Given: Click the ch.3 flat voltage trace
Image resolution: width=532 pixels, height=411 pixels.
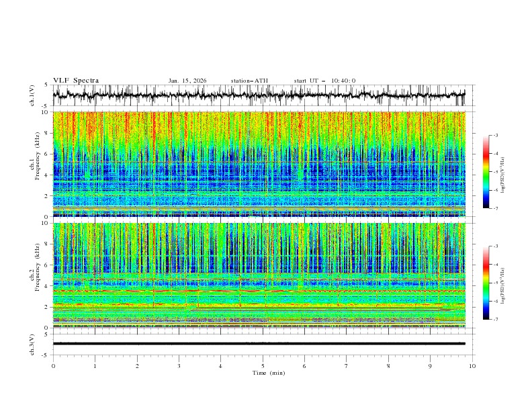Looking at the screenshot, I should [x=259, y=344].
